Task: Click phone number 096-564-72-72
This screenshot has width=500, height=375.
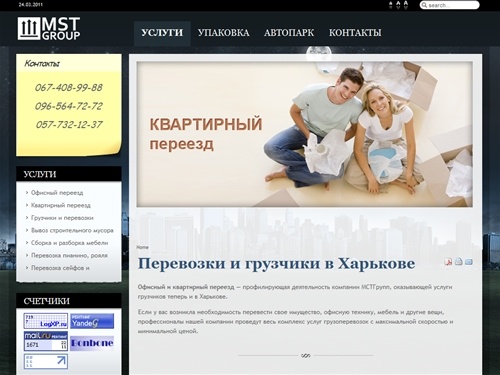Action: 69,106
